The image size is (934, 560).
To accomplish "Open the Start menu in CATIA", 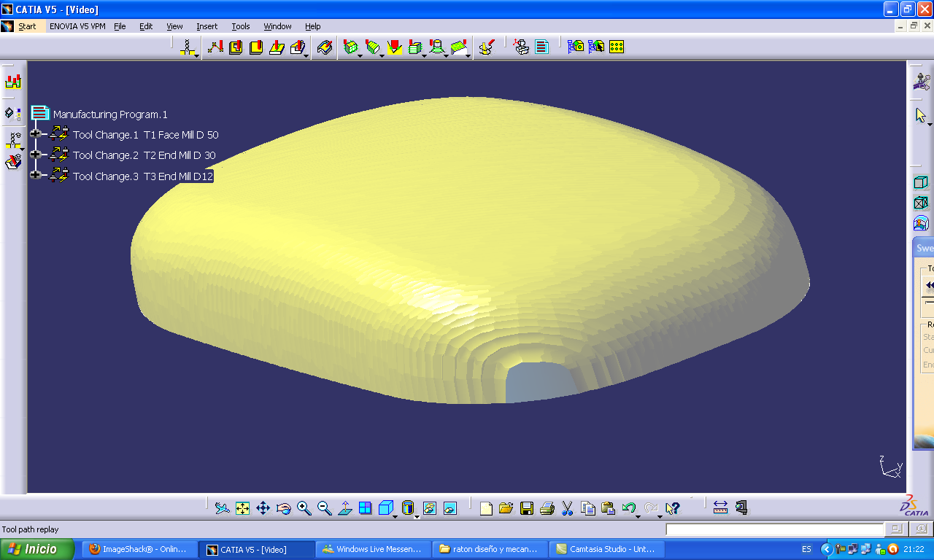I will [27, 26].
